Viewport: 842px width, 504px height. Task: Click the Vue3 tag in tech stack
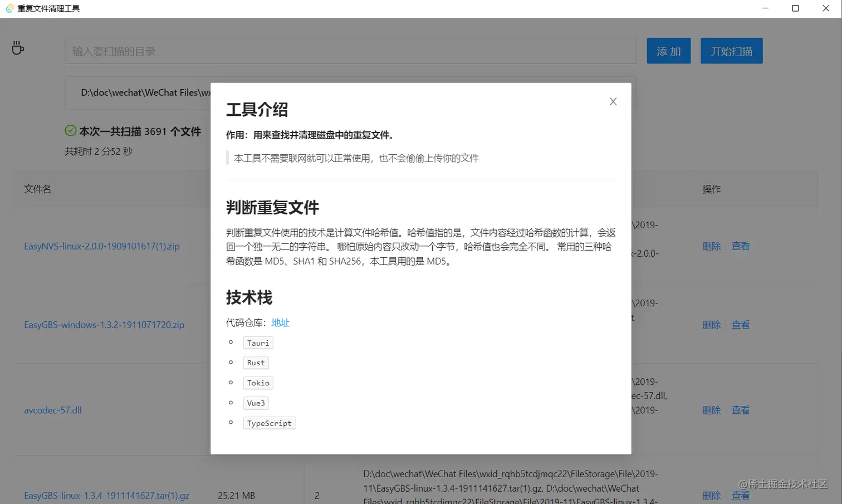pos(256,403)
